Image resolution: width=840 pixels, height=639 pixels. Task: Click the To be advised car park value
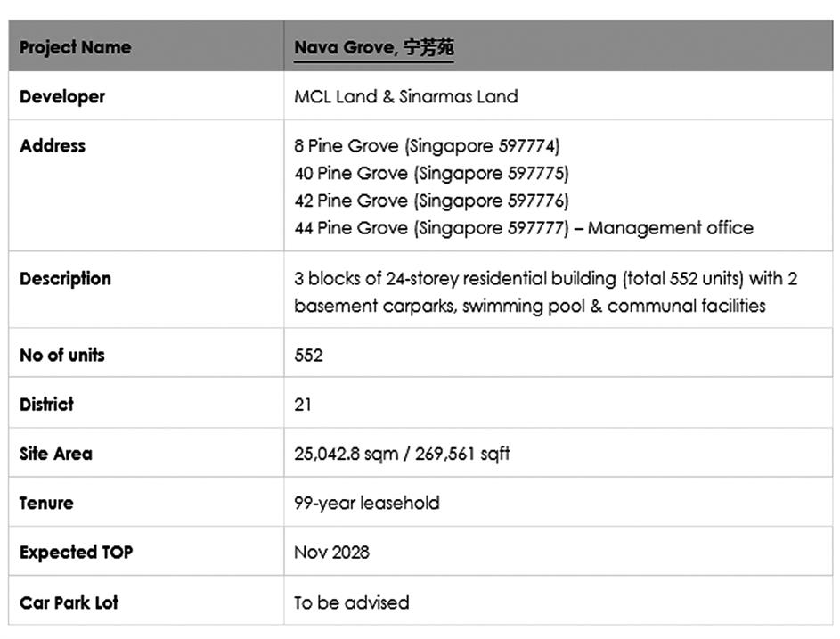click(x=351, y=602)
